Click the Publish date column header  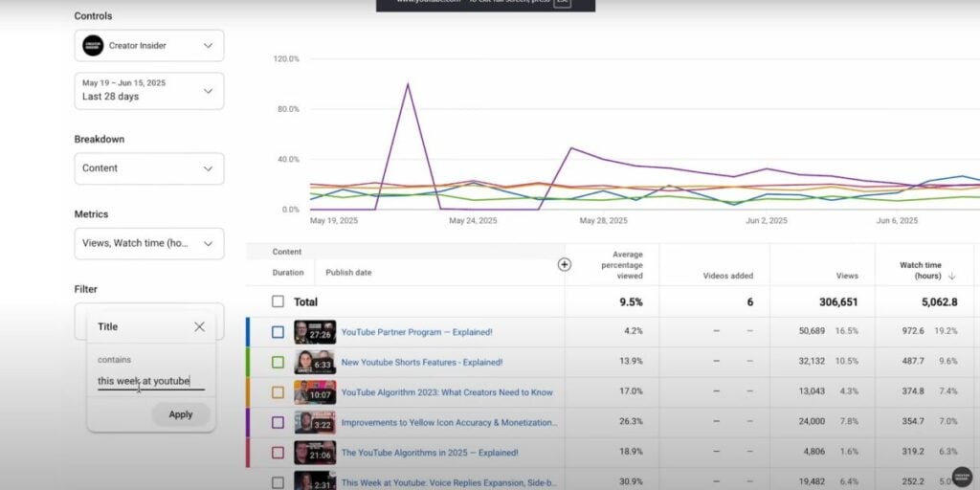pos(348,273)
